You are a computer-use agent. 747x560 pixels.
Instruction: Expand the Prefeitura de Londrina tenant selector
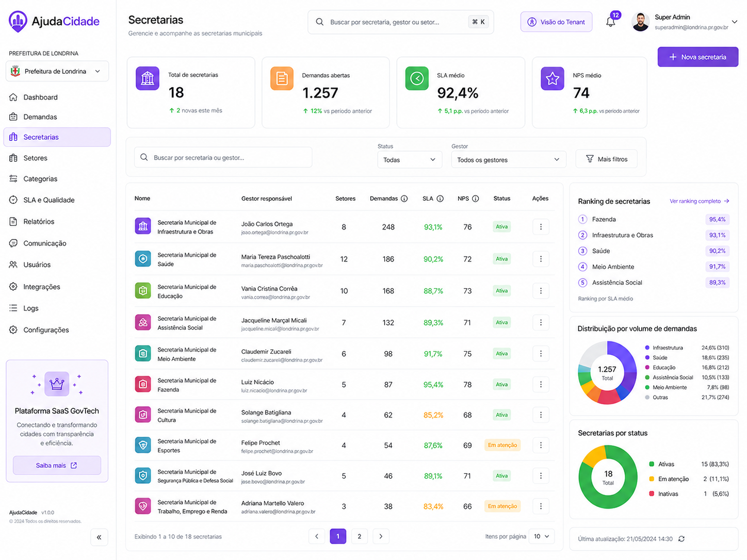57,71
